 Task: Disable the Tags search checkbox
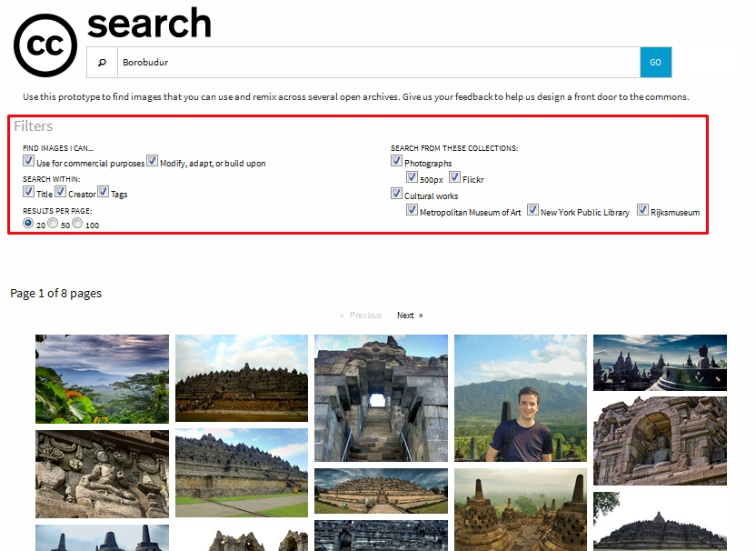104,192
